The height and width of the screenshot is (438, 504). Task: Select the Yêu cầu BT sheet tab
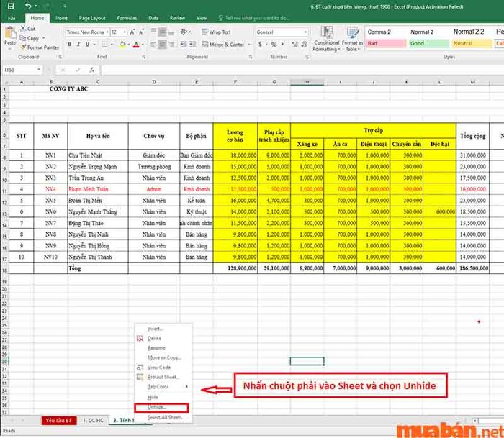point(59,421)
